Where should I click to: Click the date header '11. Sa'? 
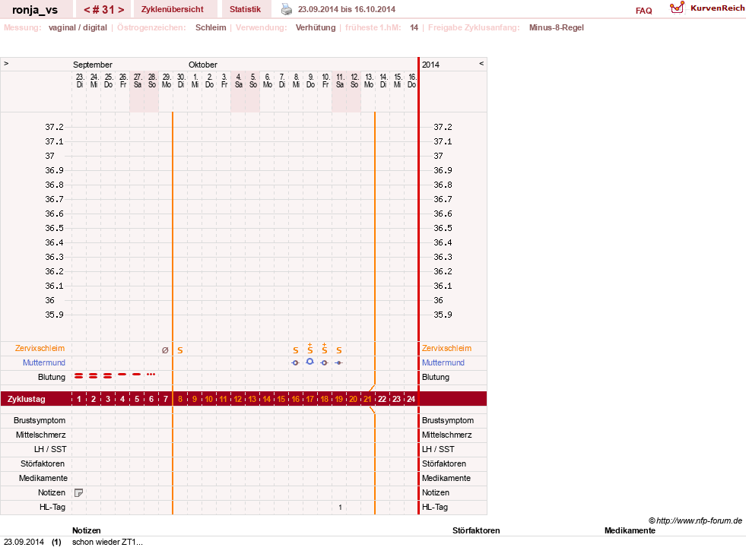[x=340, y=81]
